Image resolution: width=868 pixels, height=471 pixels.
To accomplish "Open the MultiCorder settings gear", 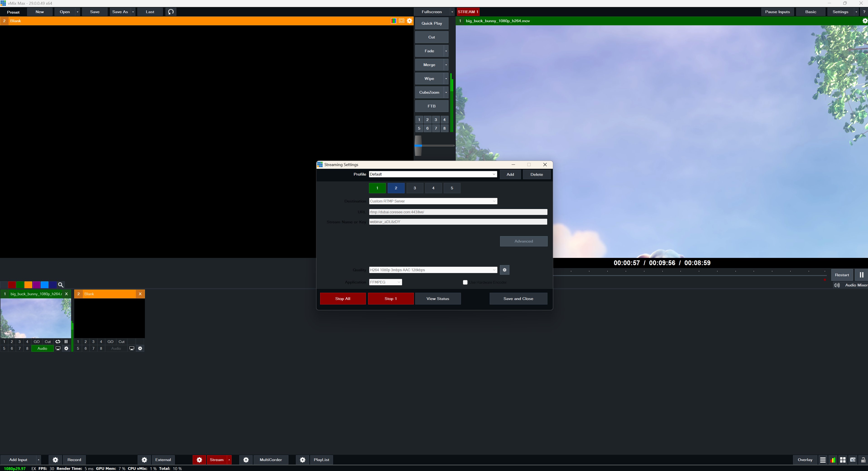I will tap(246, 459).
